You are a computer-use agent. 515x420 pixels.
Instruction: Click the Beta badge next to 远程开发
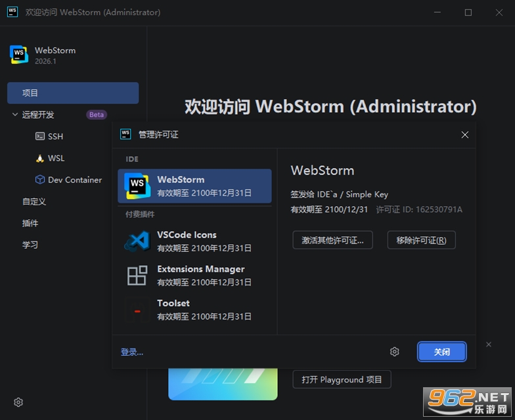pos(97,114)
